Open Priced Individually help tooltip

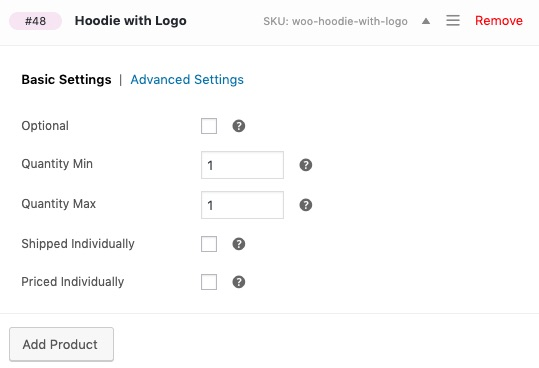pos(239,282)
